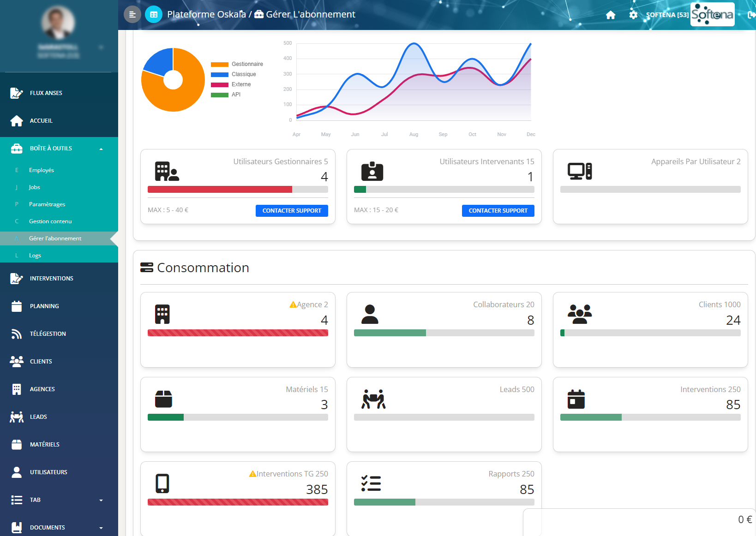The height and width of the screenshot is (536, 756).
Task: Click the Matériels box icon in sidebar
Action: [17, 445]
